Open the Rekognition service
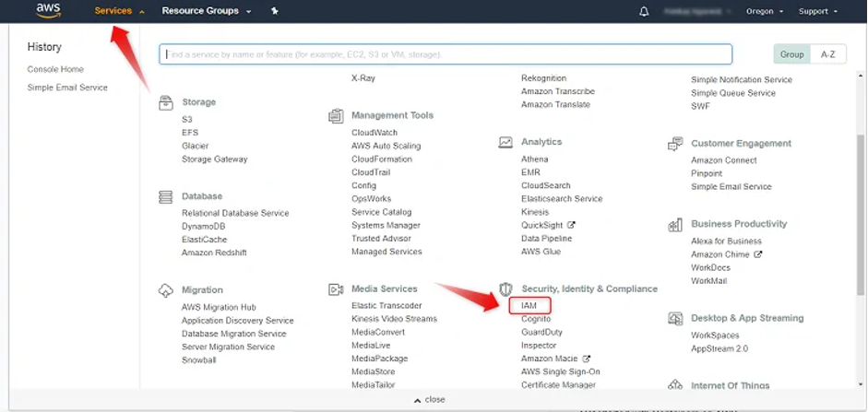Viewport: 868px width, 412px height. (x=543, y=78)
